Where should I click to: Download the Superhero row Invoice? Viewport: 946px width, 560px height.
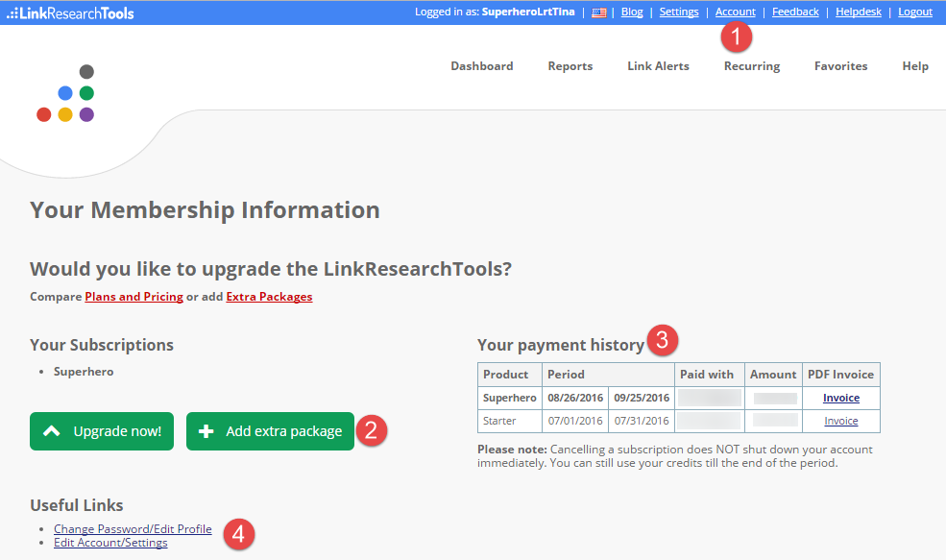click(841, 398)
